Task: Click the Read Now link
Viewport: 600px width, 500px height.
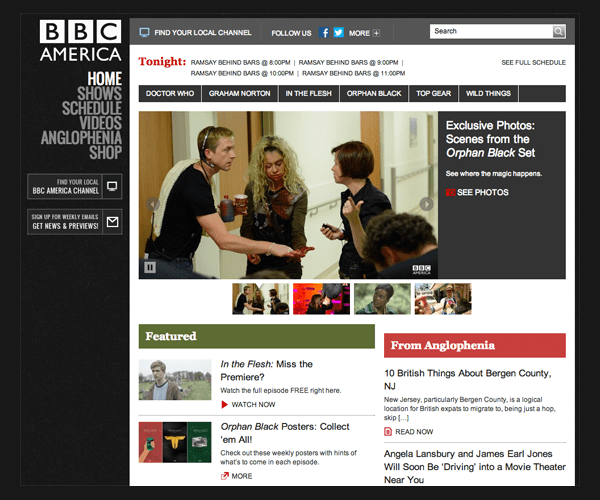Action: pyautogui.click(x=414, y=432)
